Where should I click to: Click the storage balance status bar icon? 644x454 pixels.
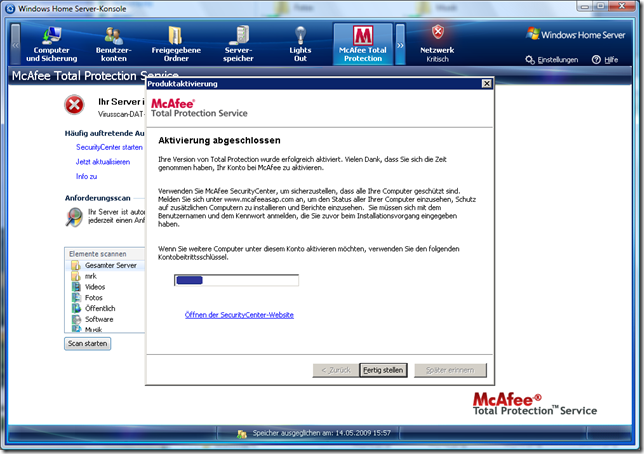(x=242, y=433)
